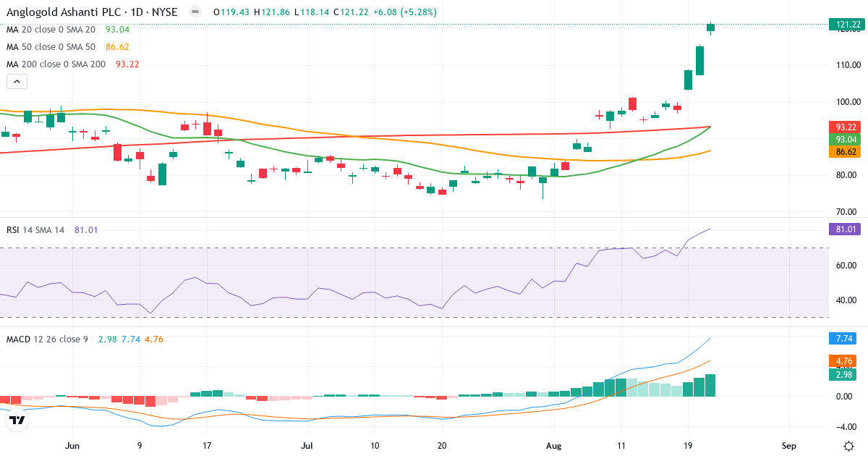868x456 pixels.
Task: Click the Jul label on time axis
Action: [307, 446]
